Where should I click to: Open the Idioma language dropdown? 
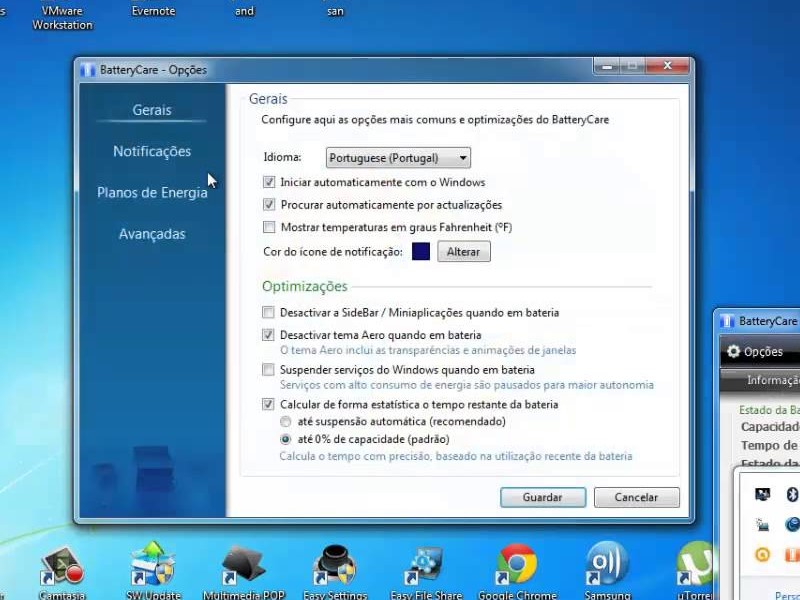[398, 158]
